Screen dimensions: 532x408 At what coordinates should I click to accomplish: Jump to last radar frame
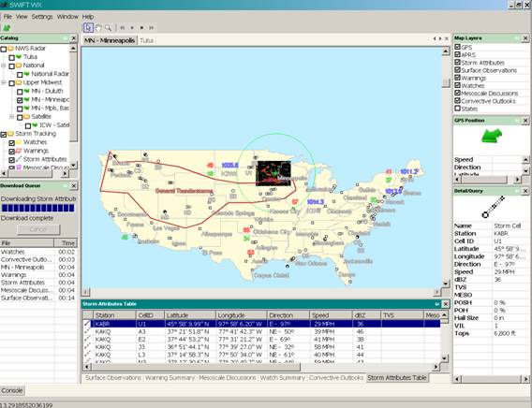click(x=152, y=28)
